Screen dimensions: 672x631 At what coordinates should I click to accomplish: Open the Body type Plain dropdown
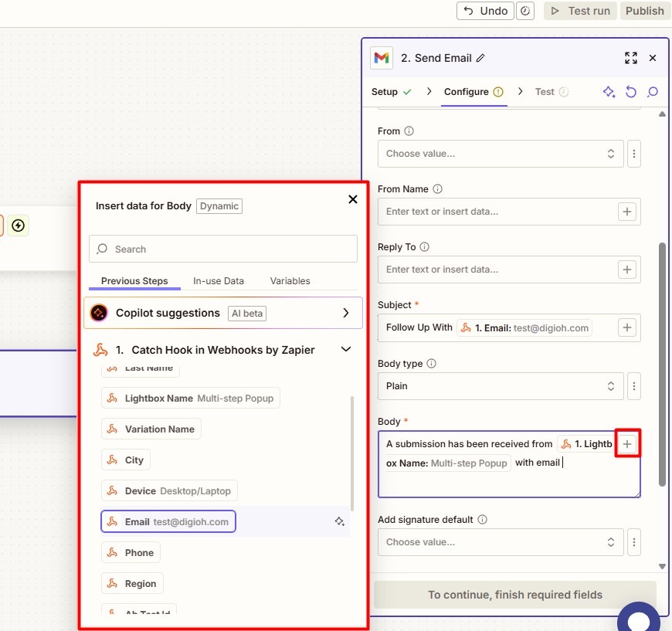(x=500, y=386)
